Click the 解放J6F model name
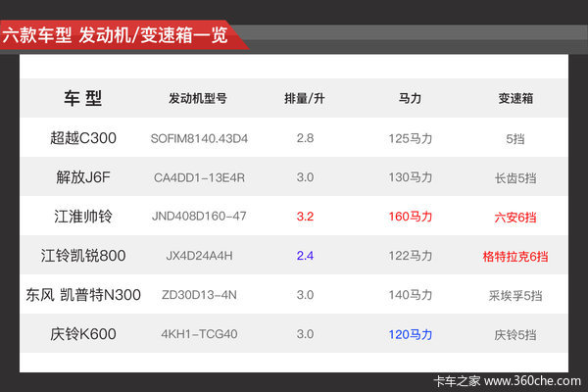 click(x=83, y=177)
